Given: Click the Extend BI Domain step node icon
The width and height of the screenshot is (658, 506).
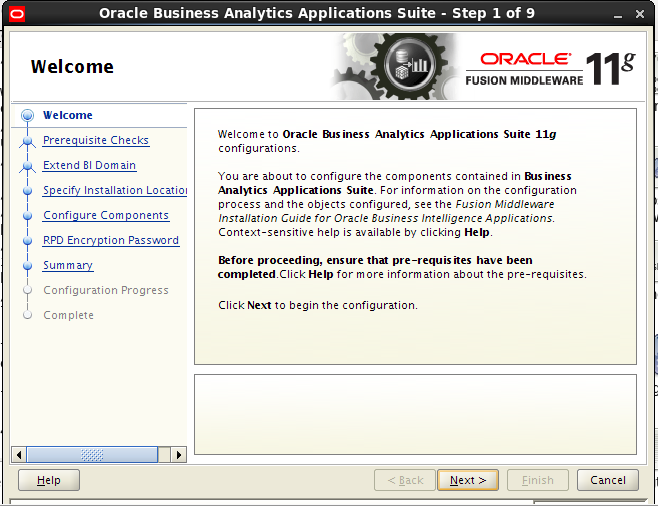Looking at the screenshot, I should [28, 167].
